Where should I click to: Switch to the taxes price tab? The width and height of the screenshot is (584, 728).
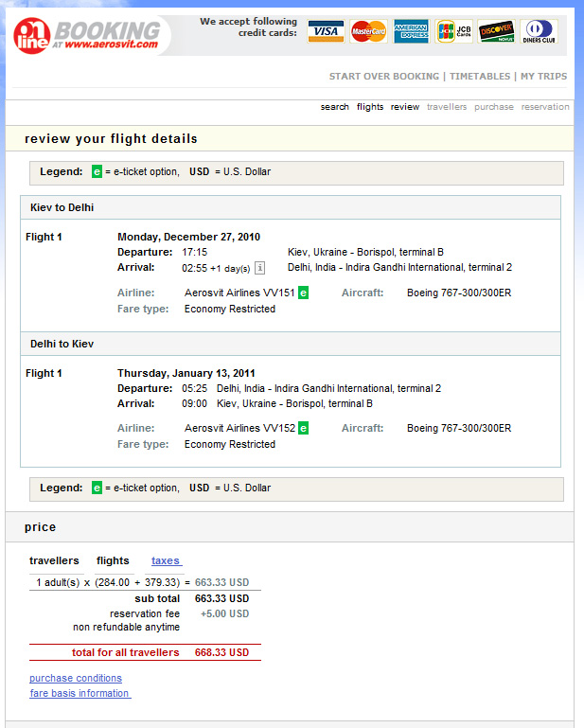(166, 560)
